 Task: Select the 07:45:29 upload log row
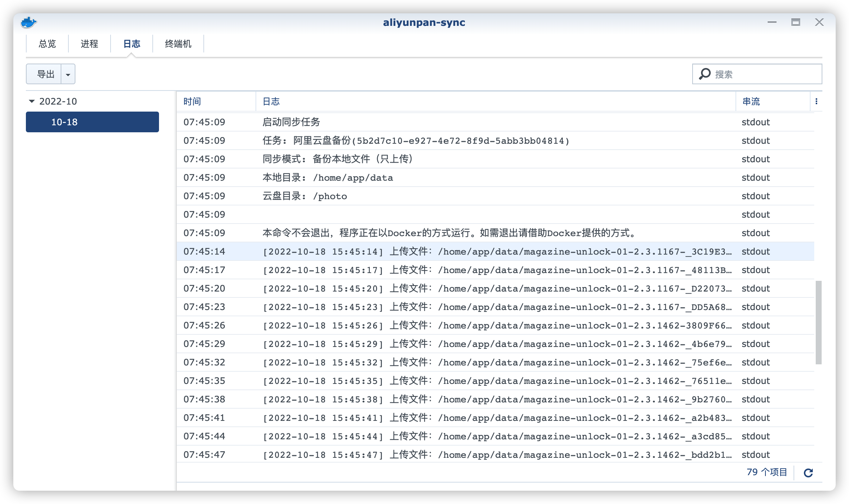point(495,344)
